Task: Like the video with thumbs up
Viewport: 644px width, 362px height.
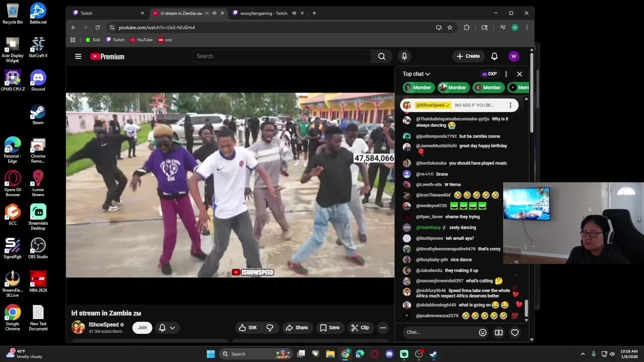Action: click(248, 328)
